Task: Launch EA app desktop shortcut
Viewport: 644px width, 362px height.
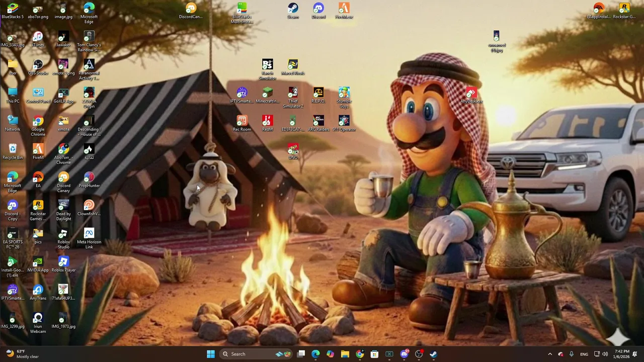Action: click(x=38, y=180)
